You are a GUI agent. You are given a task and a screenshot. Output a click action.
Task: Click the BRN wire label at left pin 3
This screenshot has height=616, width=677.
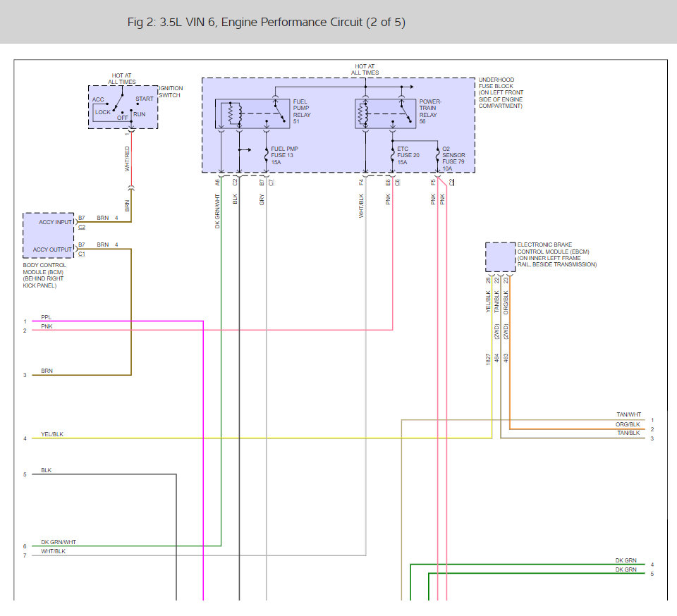coord(47,371)
